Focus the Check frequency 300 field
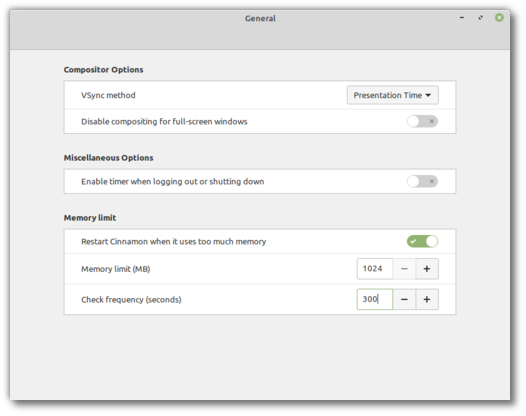 click(x=375, y=299)
